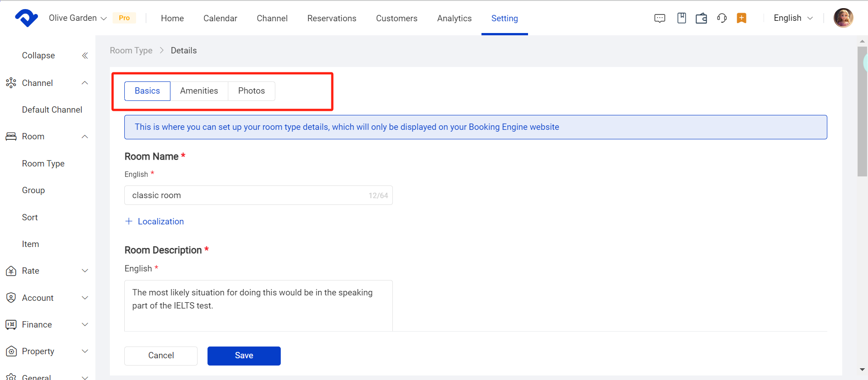Viewport: 868px width, 380px height.
Task: Click the blue app logo
Action: tap(26, 18)
